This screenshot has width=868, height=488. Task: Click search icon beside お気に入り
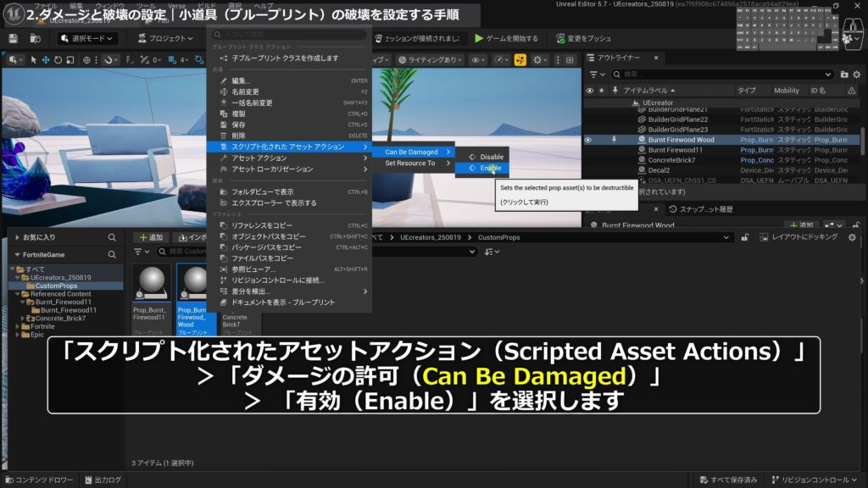tap(112, 237)
